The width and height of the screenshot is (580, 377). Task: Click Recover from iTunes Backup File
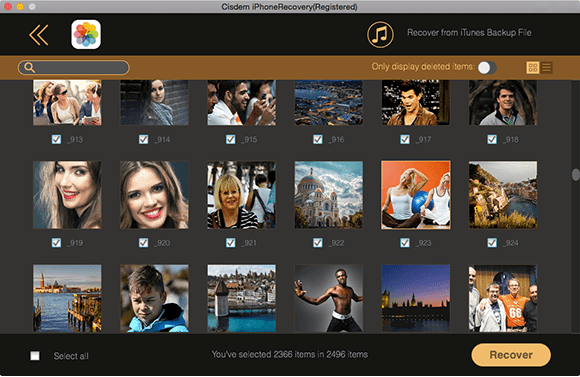tap(469, 33)
